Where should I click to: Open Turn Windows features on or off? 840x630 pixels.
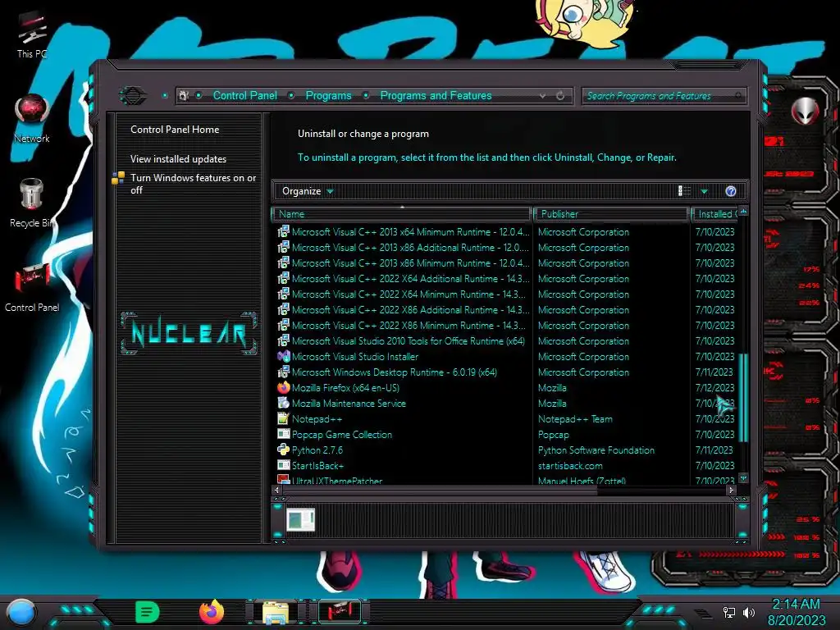click(x=193, y=184)
